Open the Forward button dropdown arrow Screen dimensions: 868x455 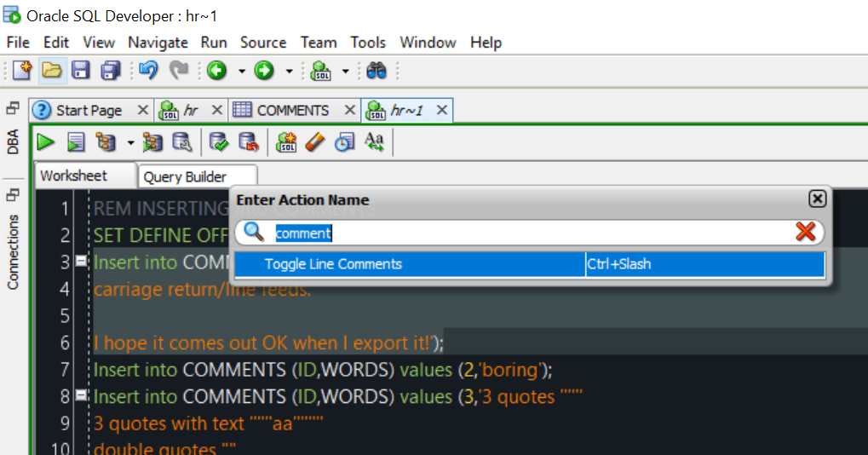click(289, 72)
